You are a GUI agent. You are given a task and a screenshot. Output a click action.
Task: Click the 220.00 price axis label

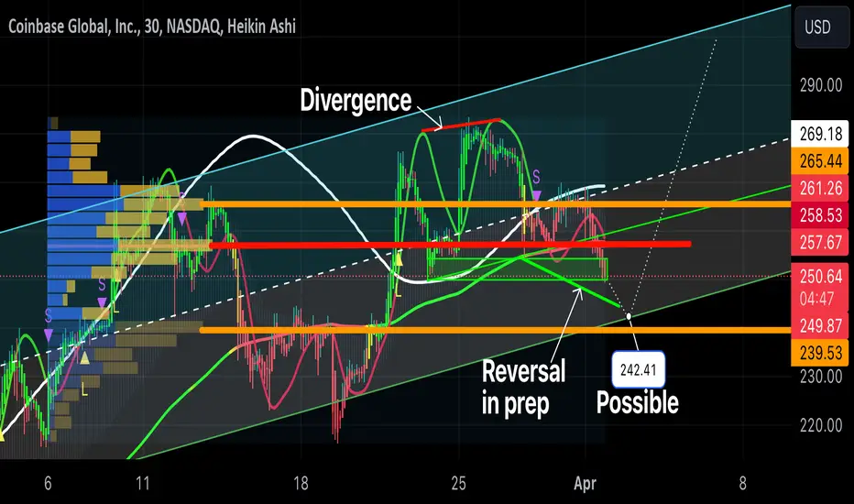(821, 425)
